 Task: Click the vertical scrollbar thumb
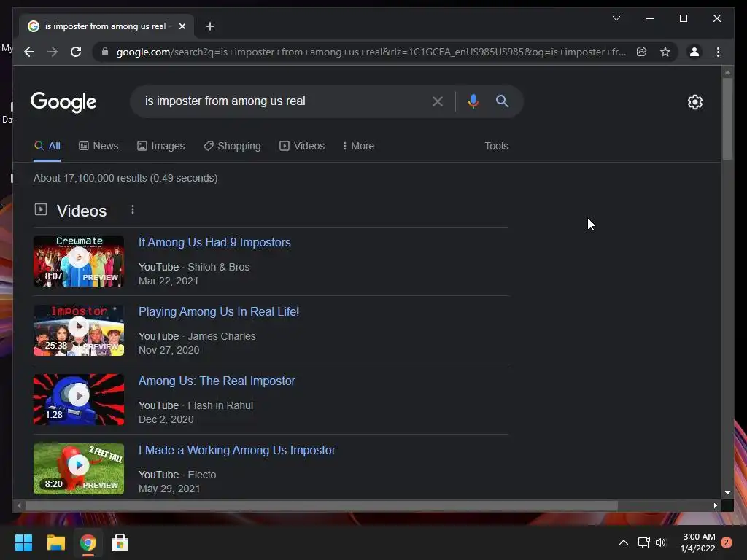click(727, 119)
